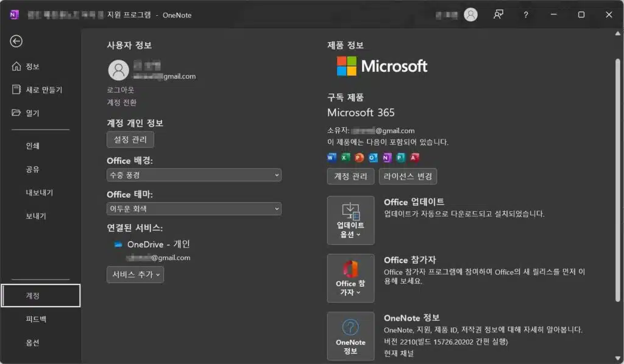Open the Office 배경 dropdown

coord(194,175)
